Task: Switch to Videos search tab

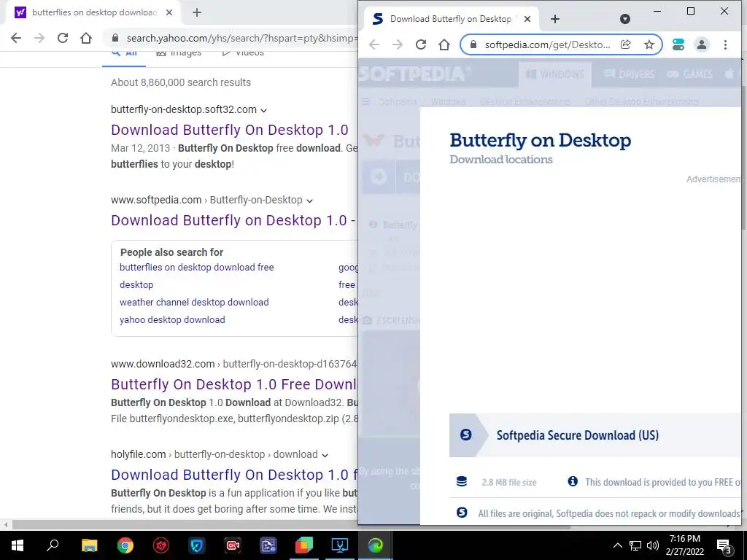Action: pyautogui.click(x=243, y=52)
